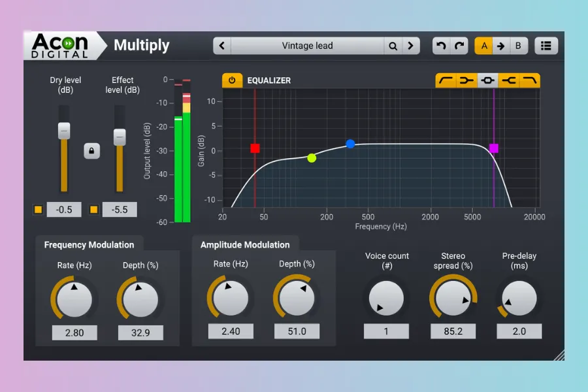Viewport: 588px width, 392px height.
Task: Toggle the Dry level enable checkbox
Action: 38,210
